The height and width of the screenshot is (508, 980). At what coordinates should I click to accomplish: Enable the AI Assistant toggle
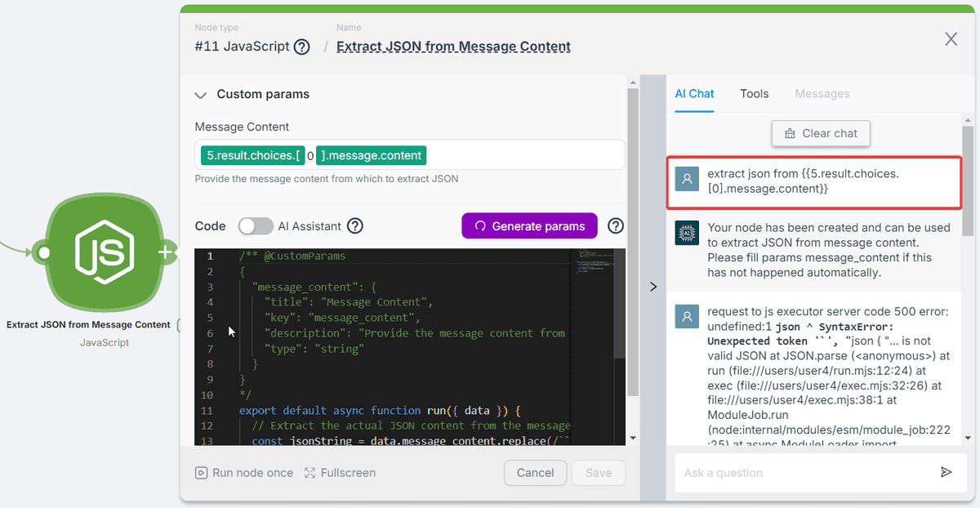[x=256, y=226]
